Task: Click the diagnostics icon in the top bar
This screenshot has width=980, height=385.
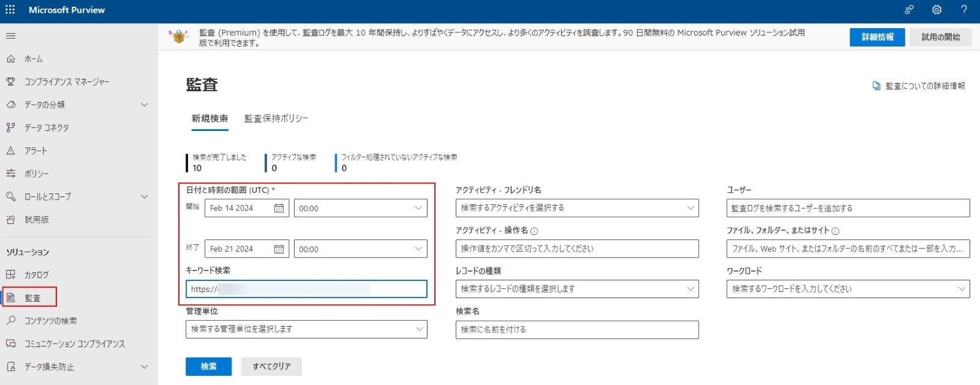Action: click(909, 10)
